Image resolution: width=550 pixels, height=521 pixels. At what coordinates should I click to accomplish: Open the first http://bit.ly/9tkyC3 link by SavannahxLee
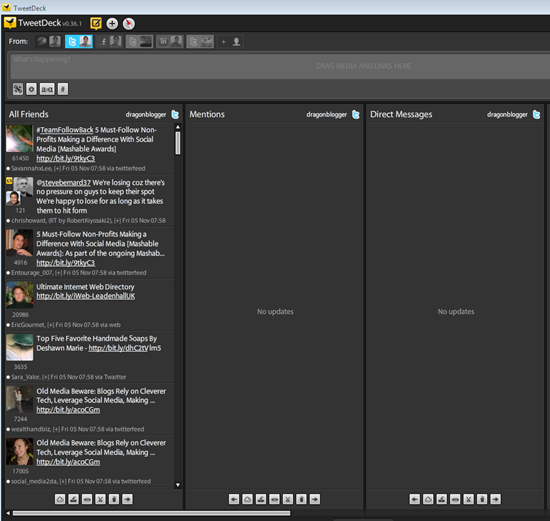point(66,159)
